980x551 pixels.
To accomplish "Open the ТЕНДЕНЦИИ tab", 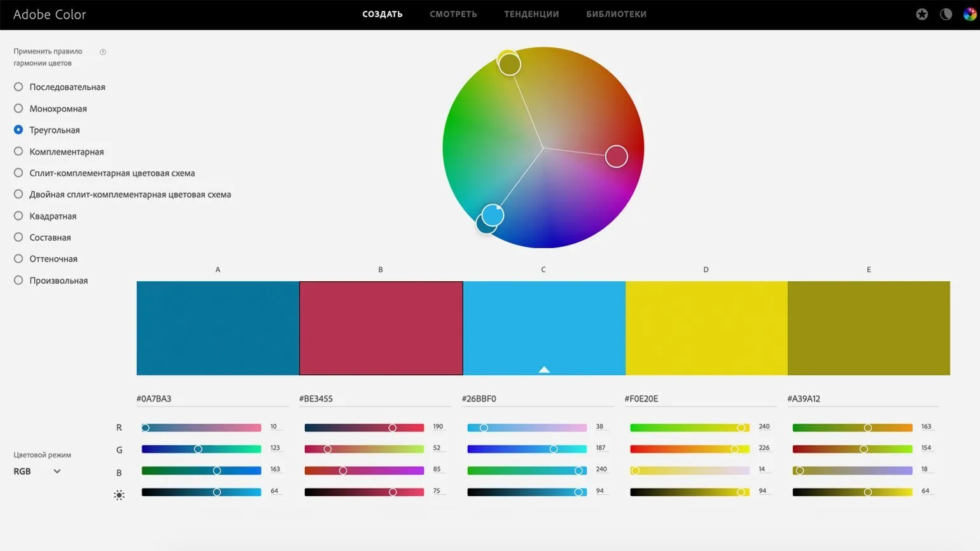I will pos(531,14).
